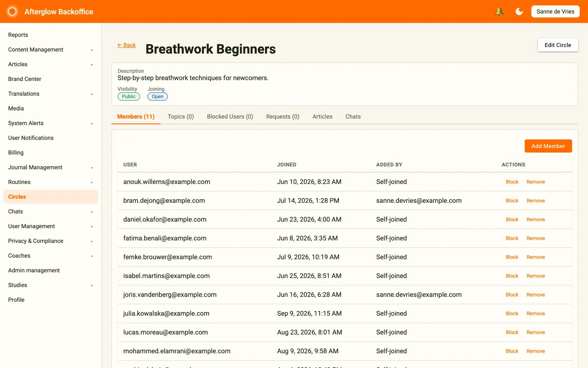Image resolution: width=588 pixels, height=368 pixels.
Task: Expand the Journal Management submenu arrow
Action: point(92,168)
